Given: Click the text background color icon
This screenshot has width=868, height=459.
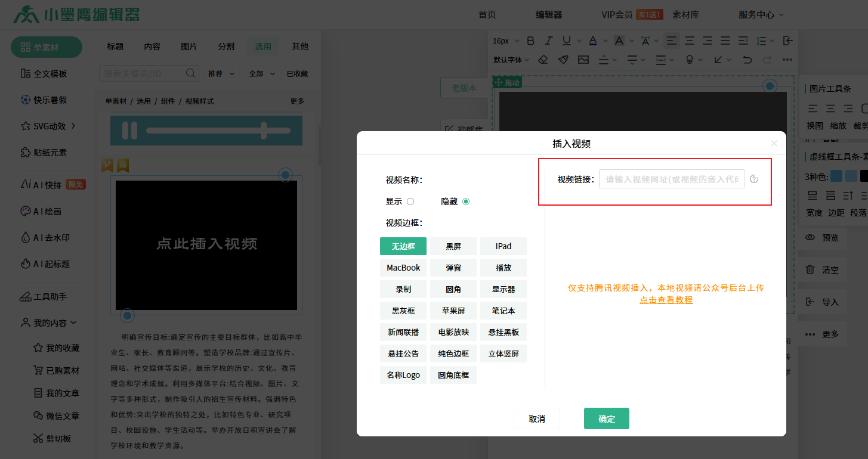Looking at the screenshot, I should coord(619,41).
